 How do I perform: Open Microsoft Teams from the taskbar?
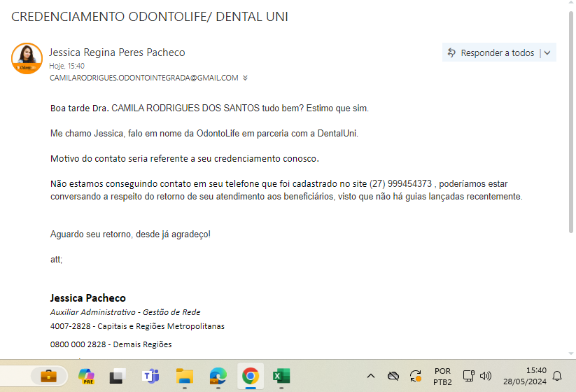(150, 376)
